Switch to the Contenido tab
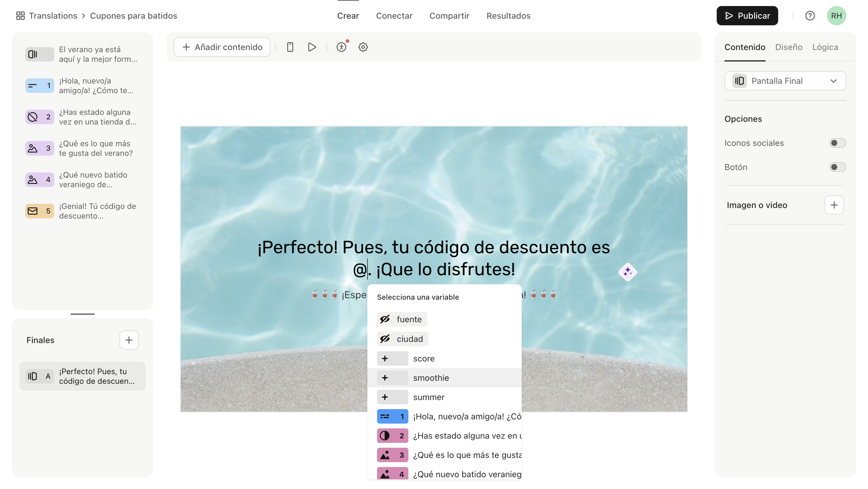The height and width of the screenshot is (489, 868). pyautogui.click(x=745, y=47)
